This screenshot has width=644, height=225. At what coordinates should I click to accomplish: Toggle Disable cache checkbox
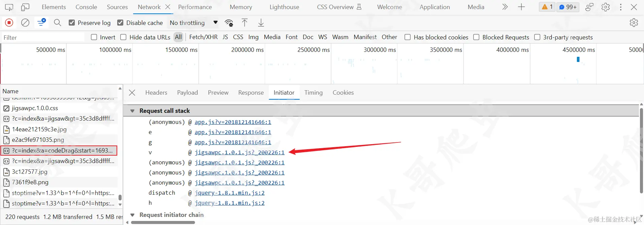[120, 23]
